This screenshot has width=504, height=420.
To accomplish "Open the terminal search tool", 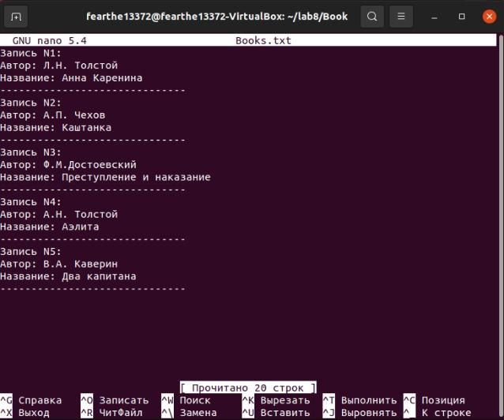I will (x=372, y=17).
